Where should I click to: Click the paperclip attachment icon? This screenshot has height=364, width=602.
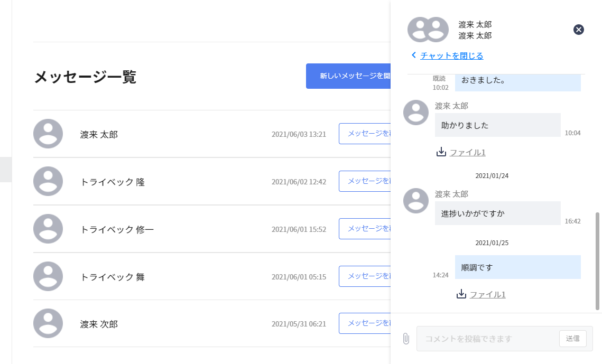click(406, 339)
